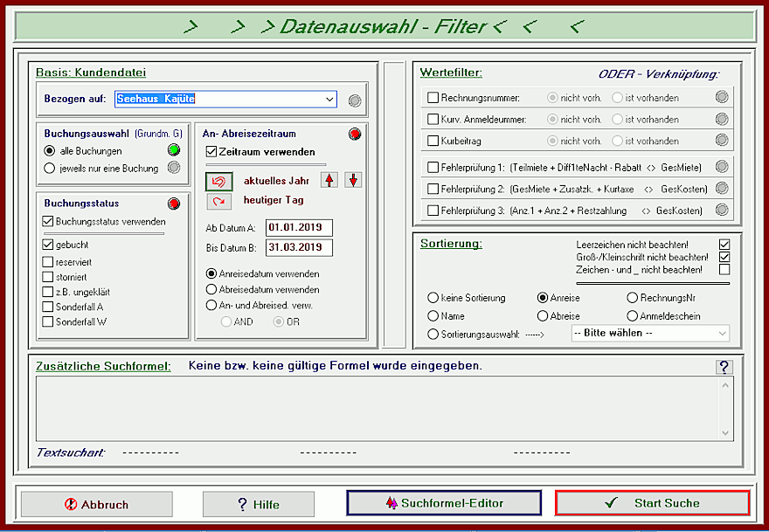Screen dimensions: 769x532
Task: Tick the 'Fehlerprüfung 1' checkbox
Action: 433,167
